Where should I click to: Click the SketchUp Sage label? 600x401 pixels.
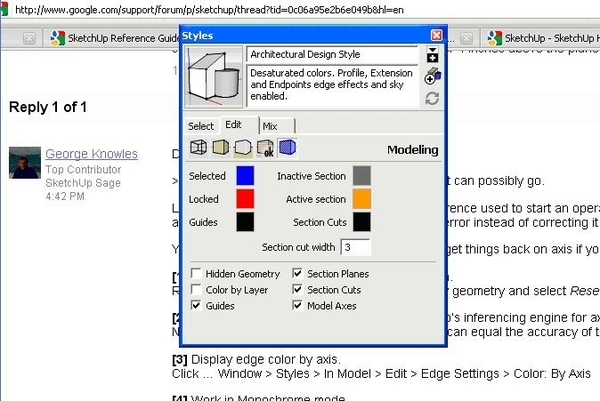(x=83, y=183)
